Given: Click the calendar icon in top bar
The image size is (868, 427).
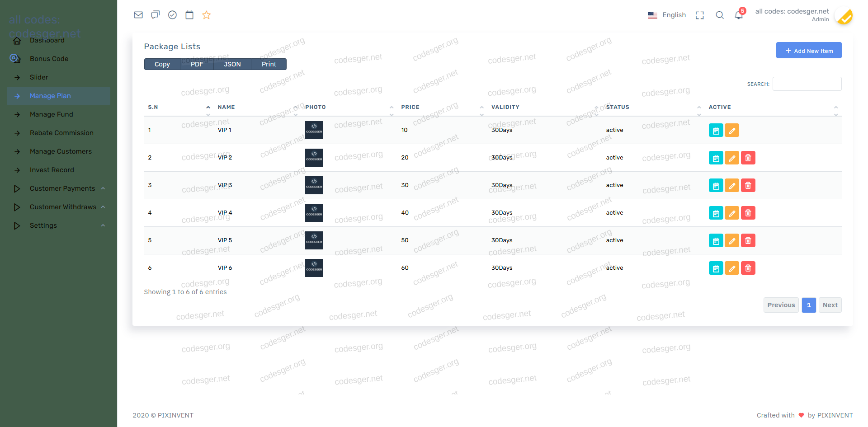Looking at the screenshot, I should pos(189,15).
